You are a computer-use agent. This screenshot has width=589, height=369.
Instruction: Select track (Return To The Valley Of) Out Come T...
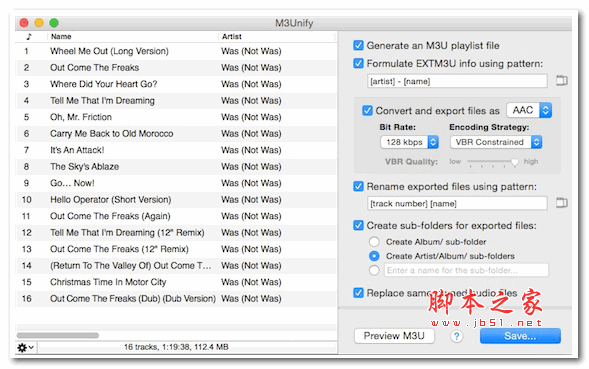[x=176, y=266]
